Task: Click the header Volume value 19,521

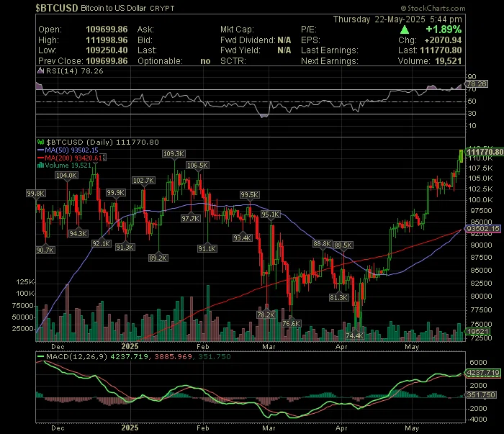Action: [449, 61]
